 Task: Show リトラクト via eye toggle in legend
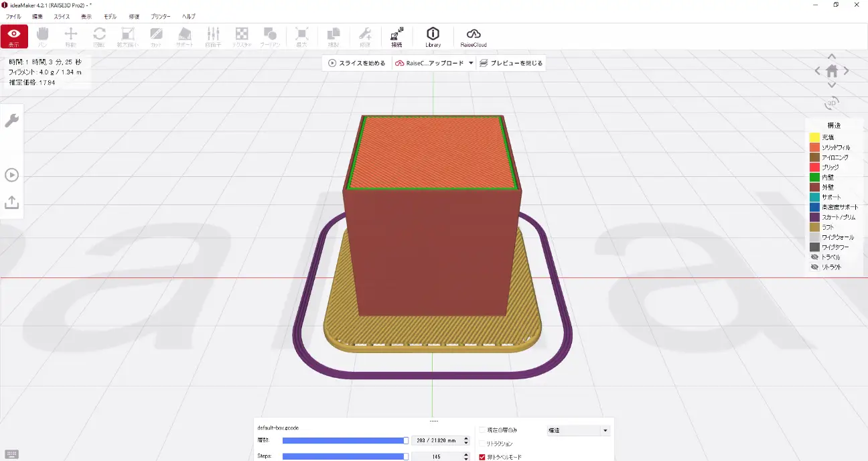point(814,267)
